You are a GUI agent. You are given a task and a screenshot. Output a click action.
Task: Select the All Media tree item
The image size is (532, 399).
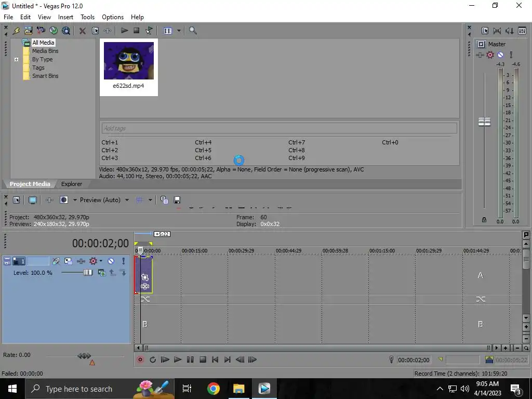click(43, 43)
